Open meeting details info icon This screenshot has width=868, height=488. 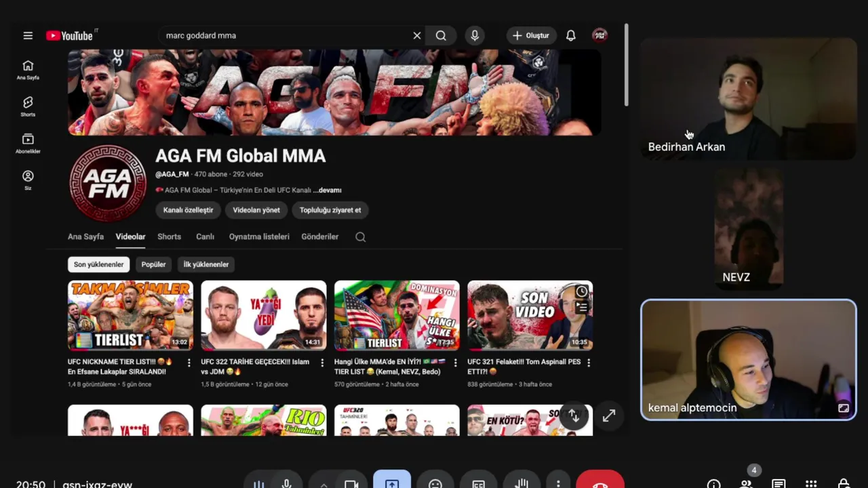[713, 484]
